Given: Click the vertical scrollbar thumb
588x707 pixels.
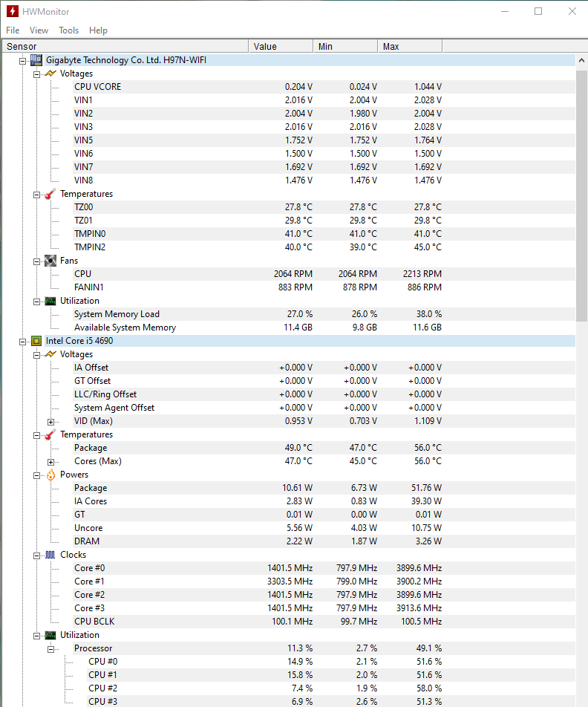Looking at the screenshot, I should click(x=581, y=195).
